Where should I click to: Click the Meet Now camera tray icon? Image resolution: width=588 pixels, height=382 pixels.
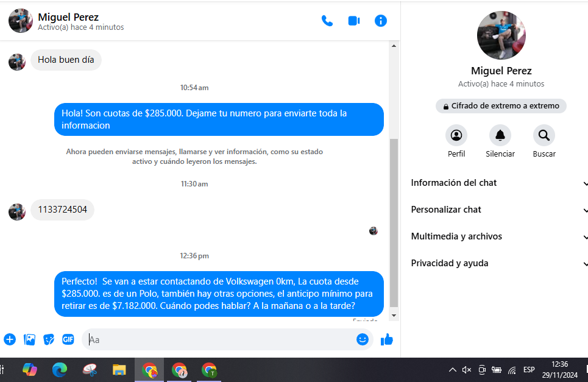(x=482, y=370)
